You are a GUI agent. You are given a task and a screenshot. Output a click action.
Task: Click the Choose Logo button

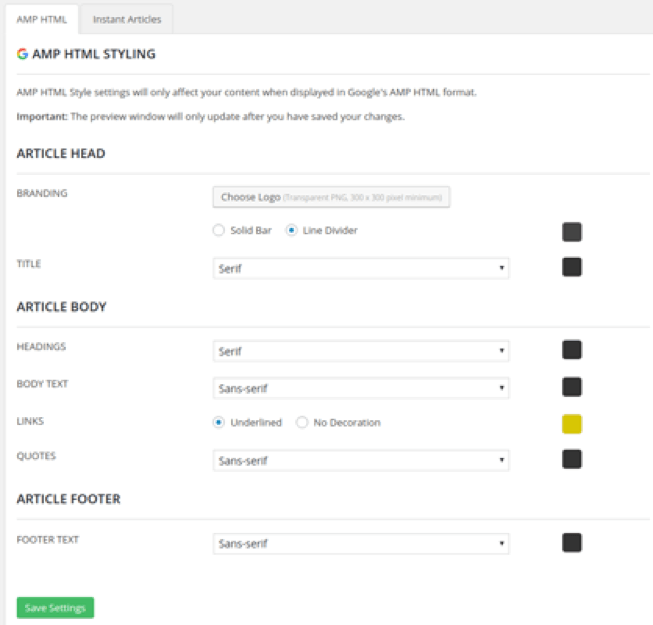pyautogui.click(x=331, y=197)
